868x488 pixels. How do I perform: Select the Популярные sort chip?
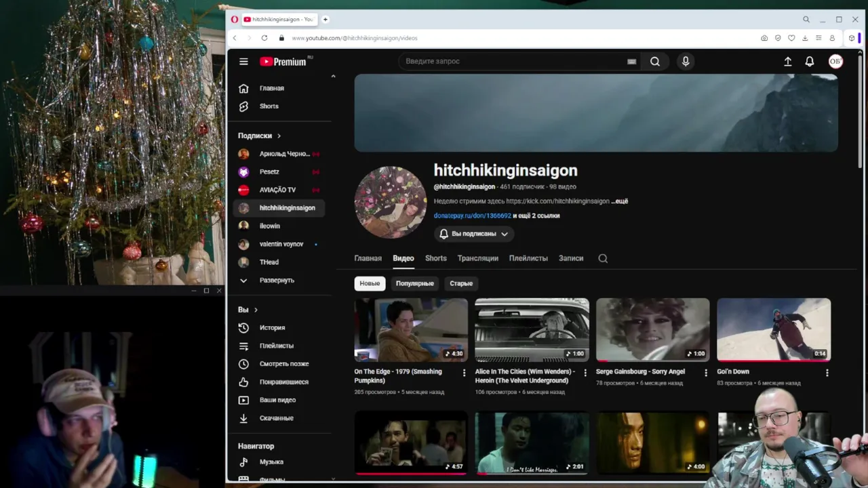pyautogui.click(x=415, y=283)
